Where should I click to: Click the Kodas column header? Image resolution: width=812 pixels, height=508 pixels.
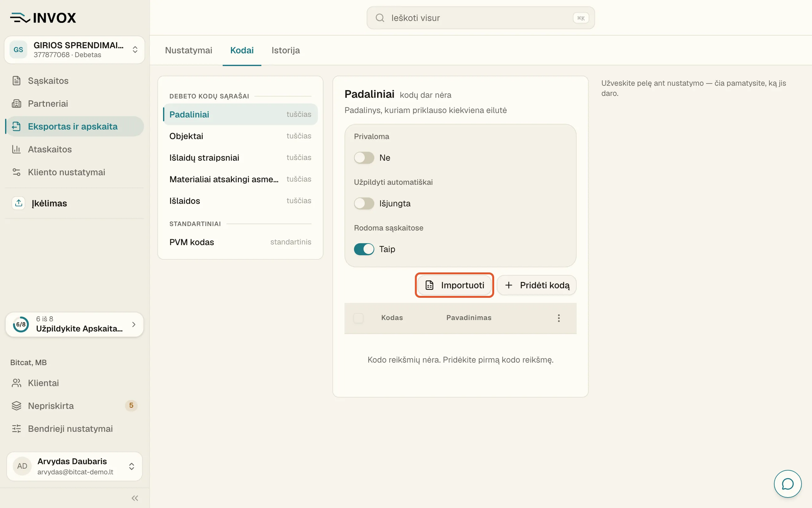point(392,318)
